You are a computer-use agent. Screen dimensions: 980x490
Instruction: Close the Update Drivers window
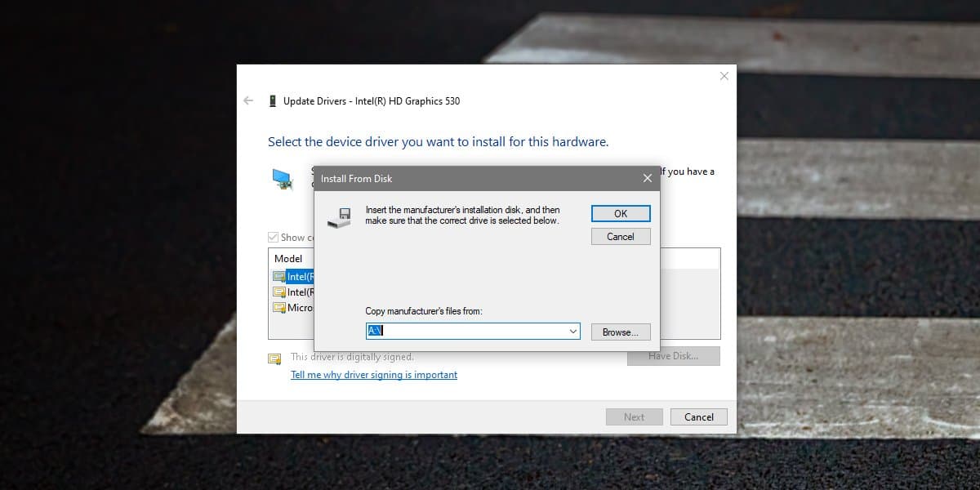[x=724, y=76]
